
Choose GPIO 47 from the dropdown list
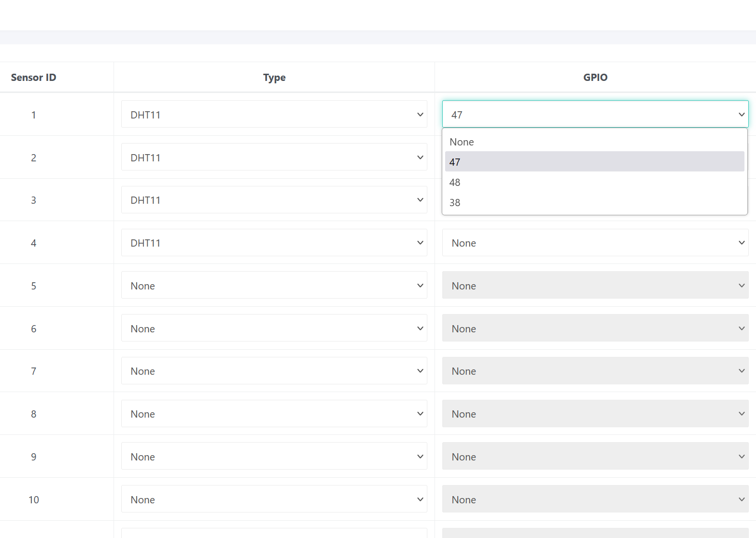[594, 162]
